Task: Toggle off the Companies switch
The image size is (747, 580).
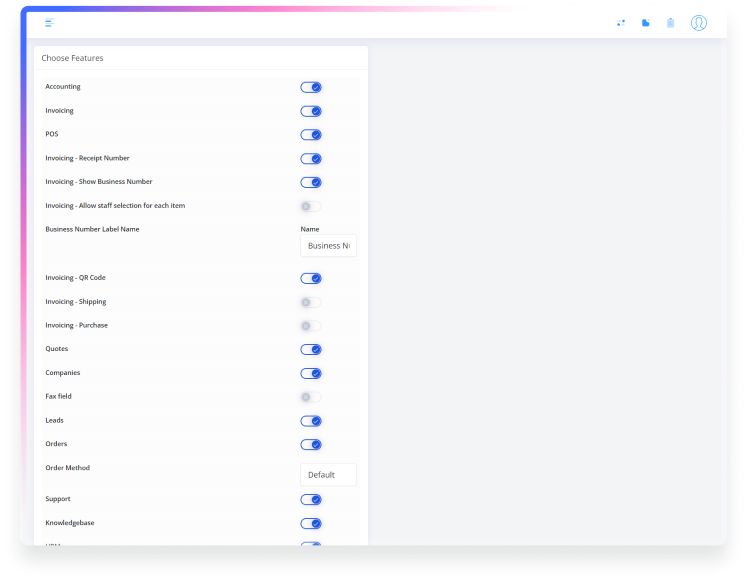Action: pyautogui.click(x=311, y=373)
